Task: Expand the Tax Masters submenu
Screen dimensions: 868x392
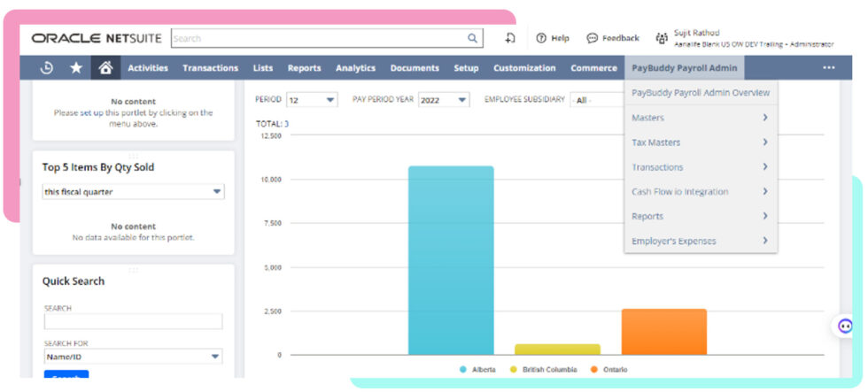Action: 700,142
